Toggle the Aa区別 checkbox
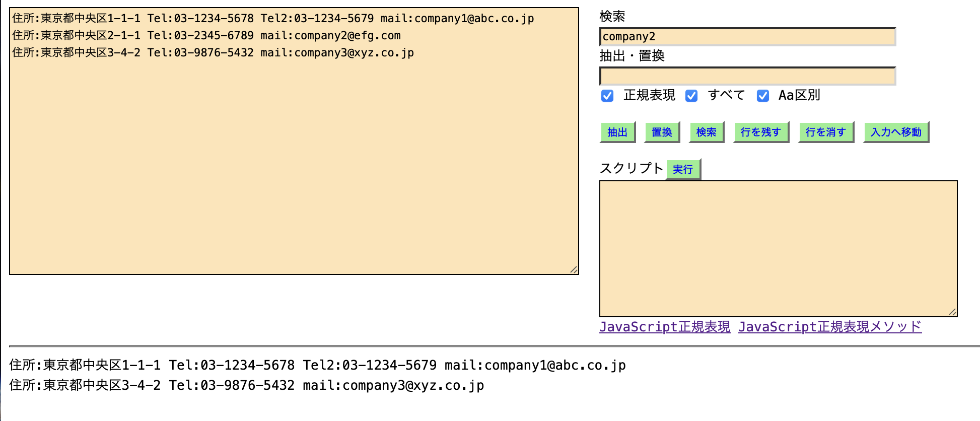 click(x=763, y=96)
